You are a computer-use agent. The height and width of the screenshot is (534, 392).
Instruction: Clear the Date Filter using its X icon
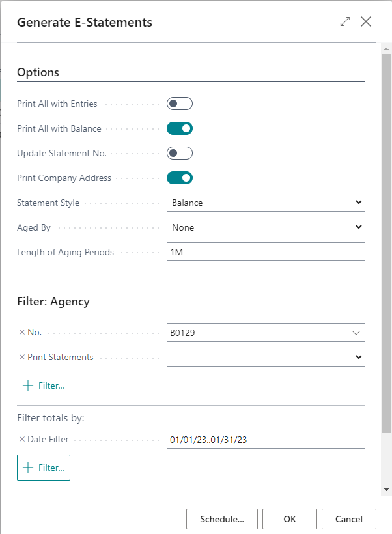click(x=21, y=439)
